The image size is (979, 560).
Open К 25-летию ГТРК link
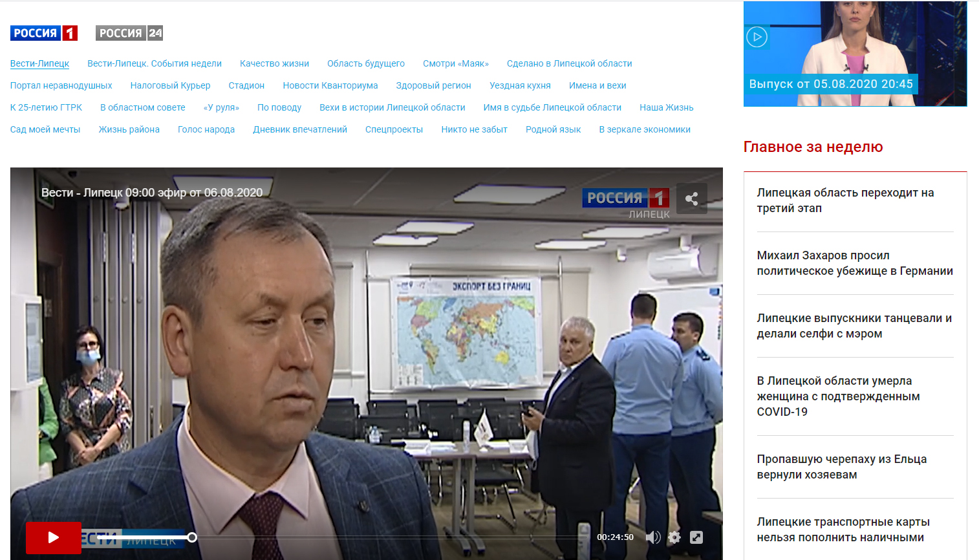[x=46, y=107]
